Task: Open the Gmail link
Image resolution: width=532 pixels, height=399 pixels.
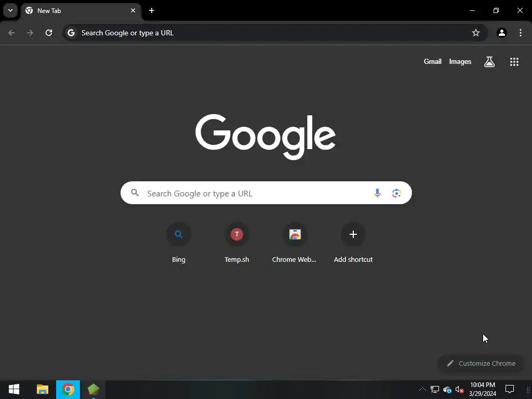Action: tap(433, 61)
